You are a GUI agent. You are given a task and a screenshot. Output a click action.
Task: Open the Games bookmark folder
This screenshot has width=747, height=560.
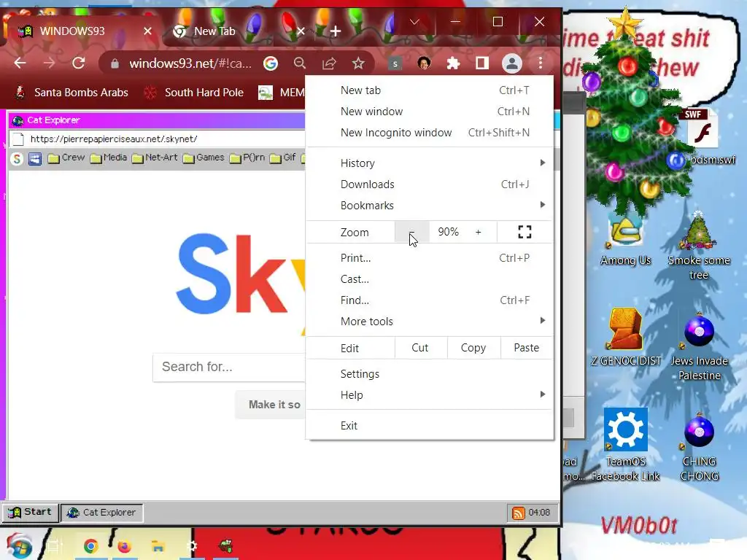click(204, 157)
